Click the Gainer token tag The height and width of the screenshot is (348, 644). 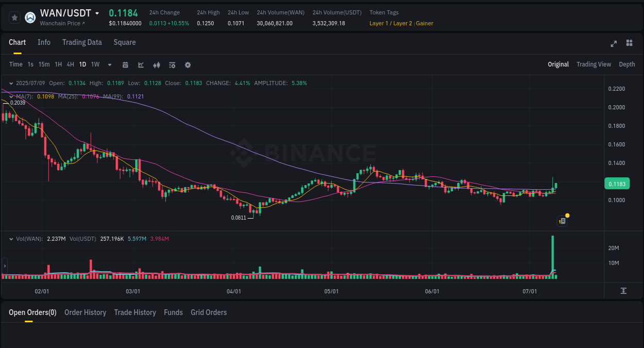[424, 23]
